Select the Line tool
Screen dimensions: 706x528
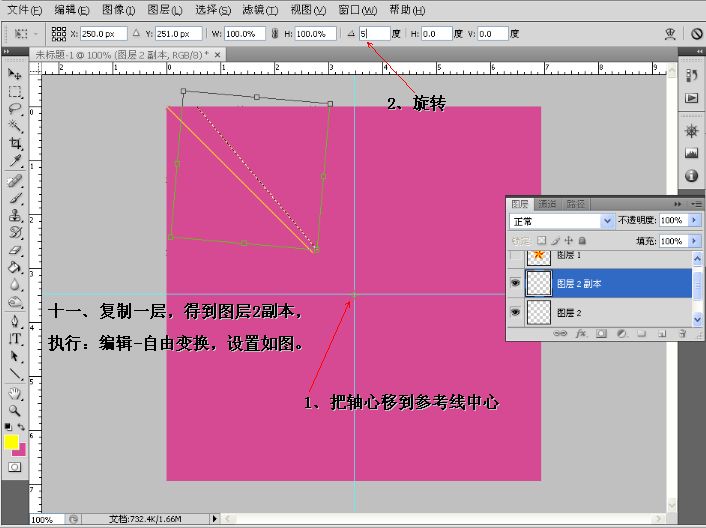tap(15, 374)
